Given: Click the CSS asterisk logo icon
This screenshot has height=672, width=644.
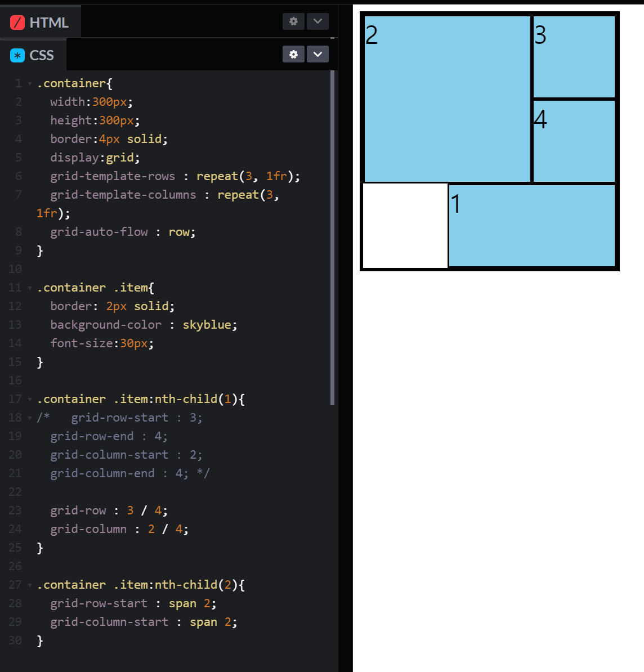Looking at the screenshot, I should (x=17, y=55).
